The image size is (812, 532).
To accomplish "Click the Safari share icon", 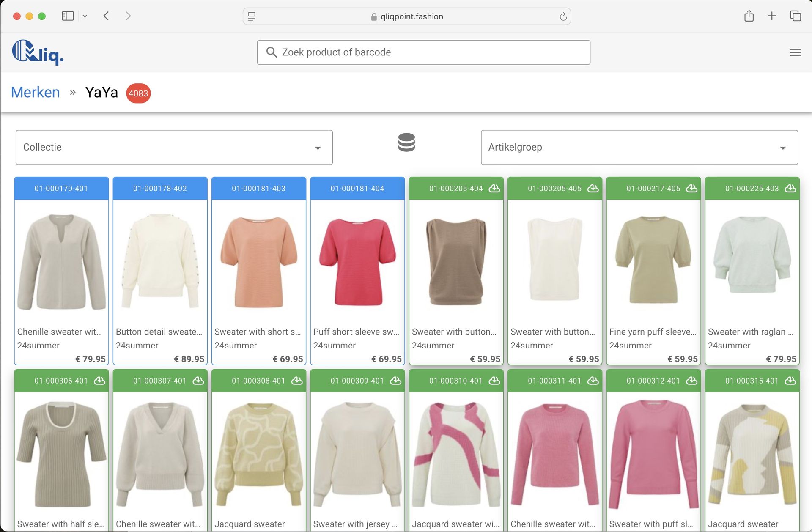I will (749, 16).
